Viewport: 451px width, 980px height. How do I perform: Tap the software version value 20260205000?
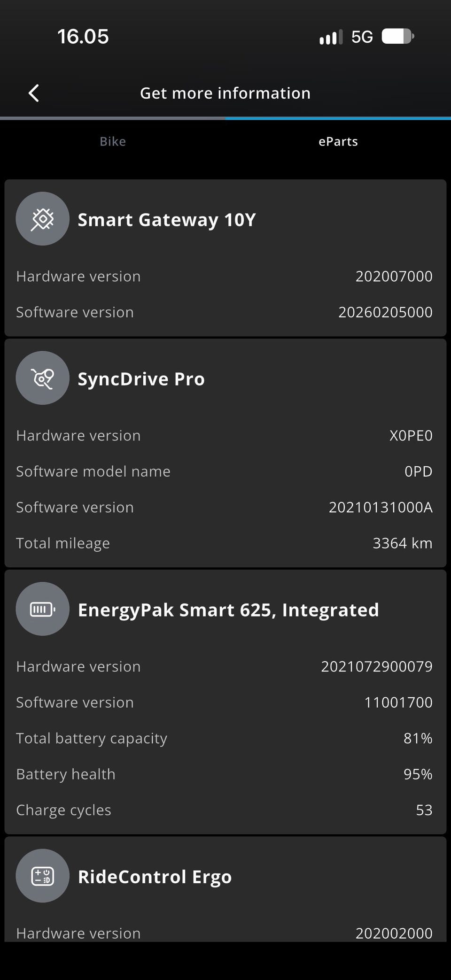click(385, 312)
